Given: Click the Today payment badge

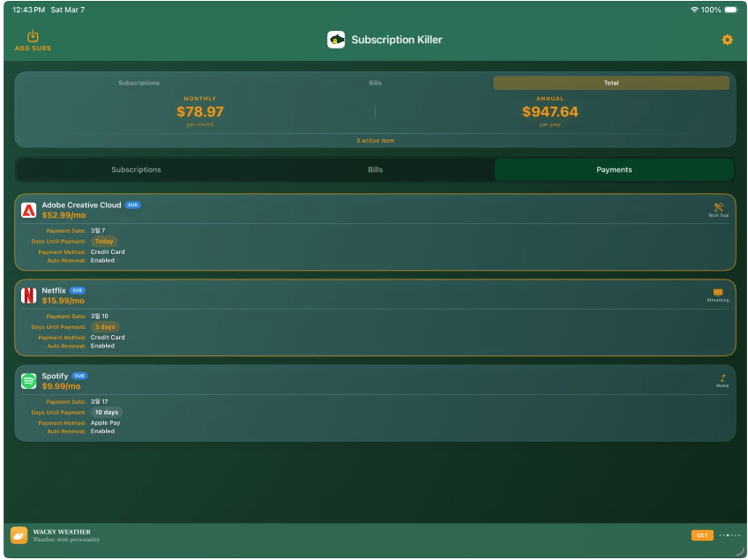Looking at the screenshot, I should 104,241.
